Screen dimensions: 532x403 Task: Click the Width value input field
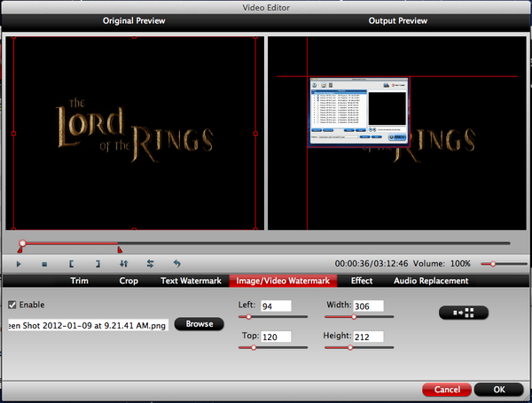coord(369,306)
